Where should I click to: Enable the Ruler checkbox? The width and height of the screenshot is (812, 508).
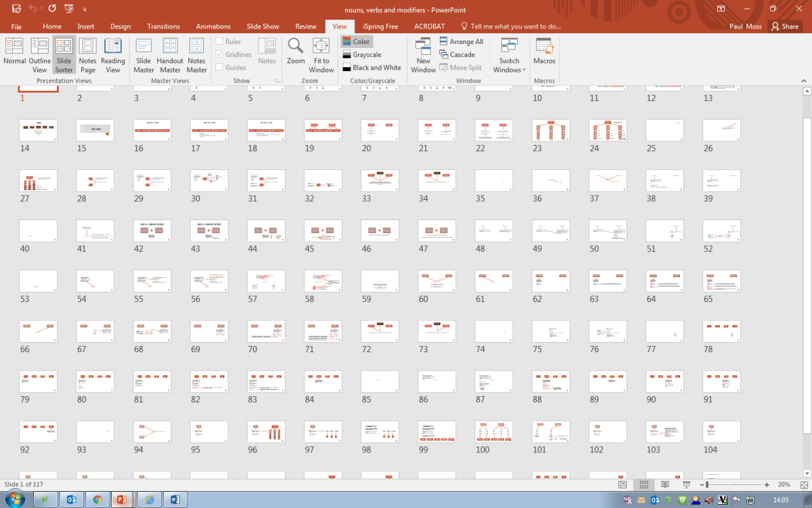(219, 41)
